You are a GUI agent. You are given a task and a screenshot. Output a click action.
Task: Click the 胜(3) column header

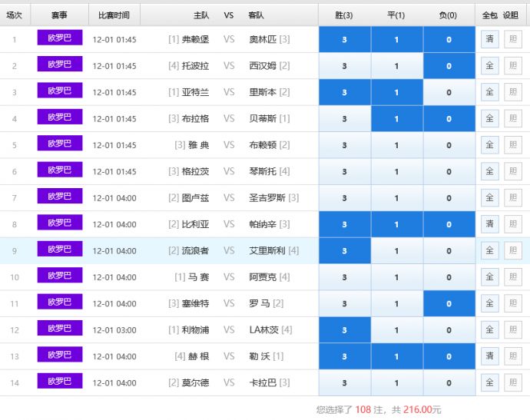click(344, 15)
